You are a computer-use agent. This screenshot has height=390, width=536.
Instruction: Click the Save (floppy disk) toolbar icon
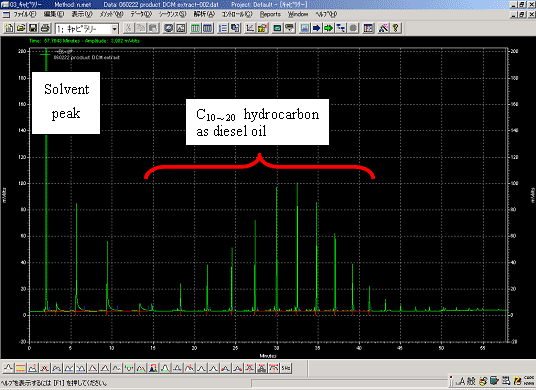[33, 28]
